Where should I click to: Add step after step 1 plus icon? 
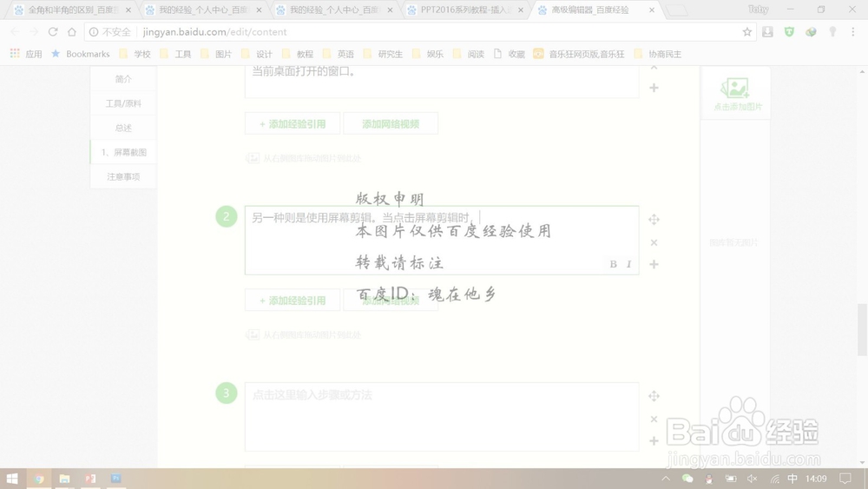pyautogui.click(x=654, y=88)
